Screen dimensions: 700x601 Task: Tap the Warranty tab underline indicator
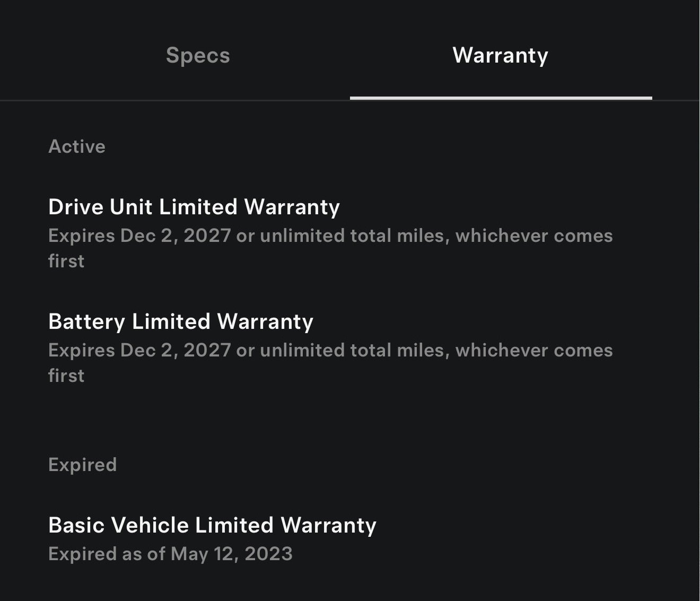click(x=500, y=98)
